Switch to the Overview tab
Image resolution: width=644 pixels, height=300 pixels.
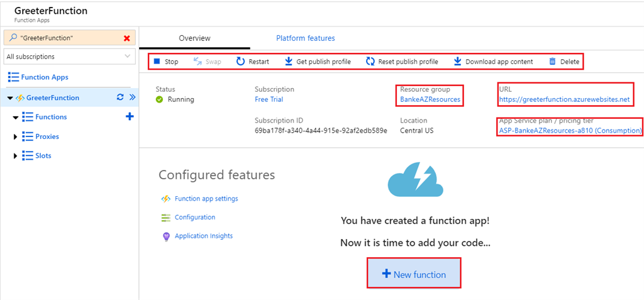tap(195, 38)
